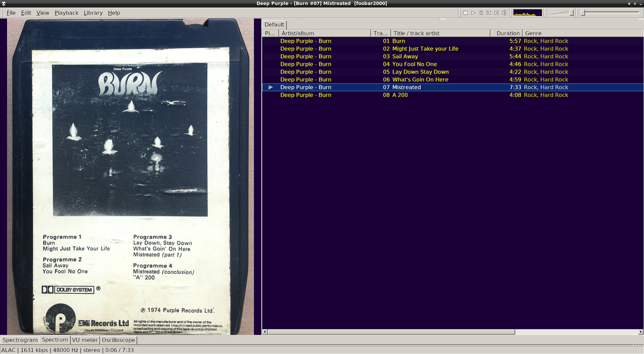Image resolution: width=644 pixels, height=354 pixels.
Task: Adjust the volume slider
Action: [561, 13]
